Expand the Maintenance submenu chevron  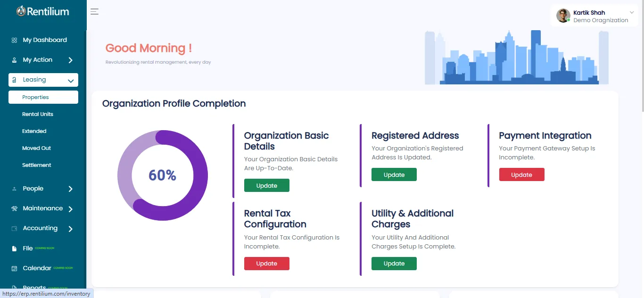click(x=70, y=209)
